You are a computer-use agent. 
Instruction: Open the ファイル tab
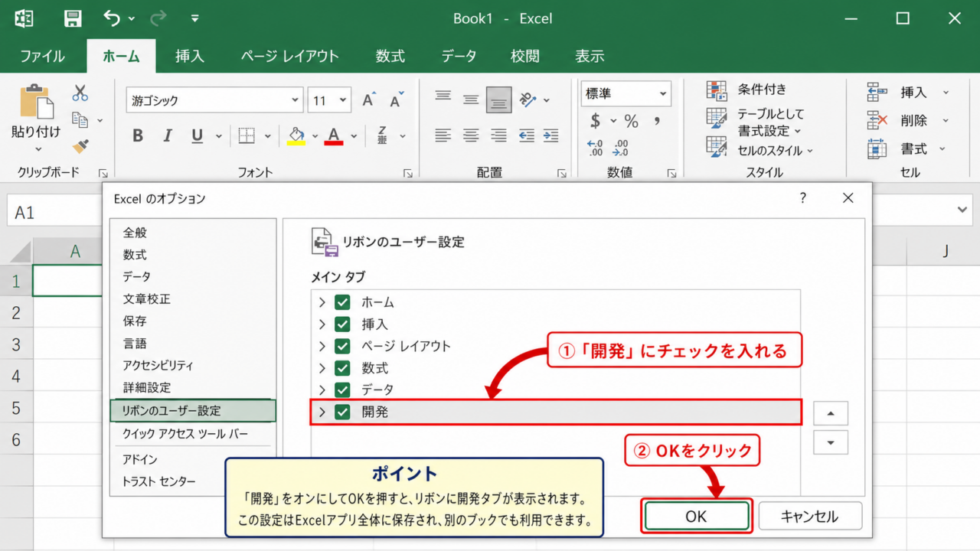pos(42,56)
